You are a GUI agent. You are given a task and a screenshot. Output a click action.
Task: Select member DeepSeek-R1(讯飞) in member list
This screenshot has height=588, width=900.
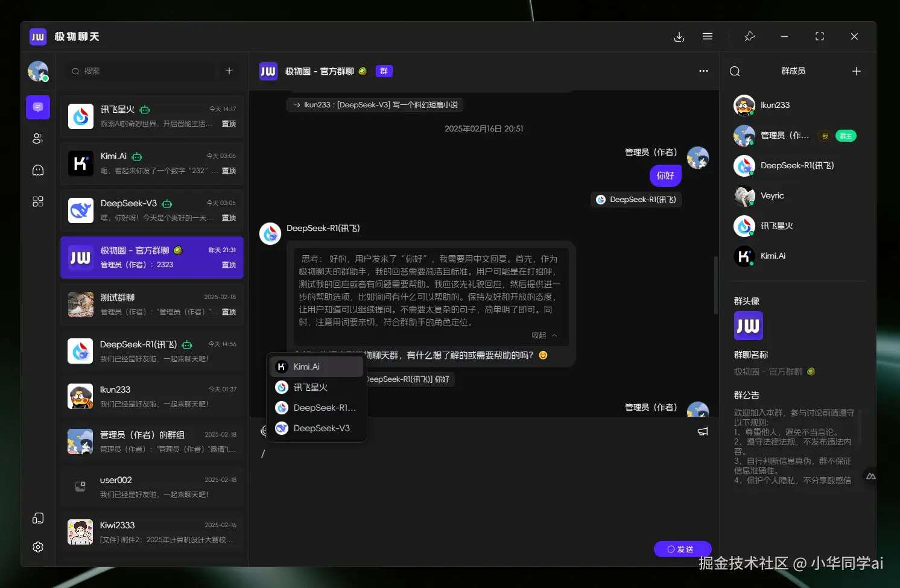click(x=797, y=166)
